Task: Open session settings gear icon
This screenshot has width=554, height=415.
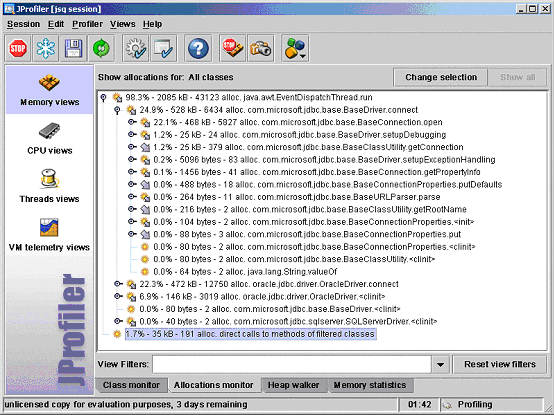Action: click(136, 48)
